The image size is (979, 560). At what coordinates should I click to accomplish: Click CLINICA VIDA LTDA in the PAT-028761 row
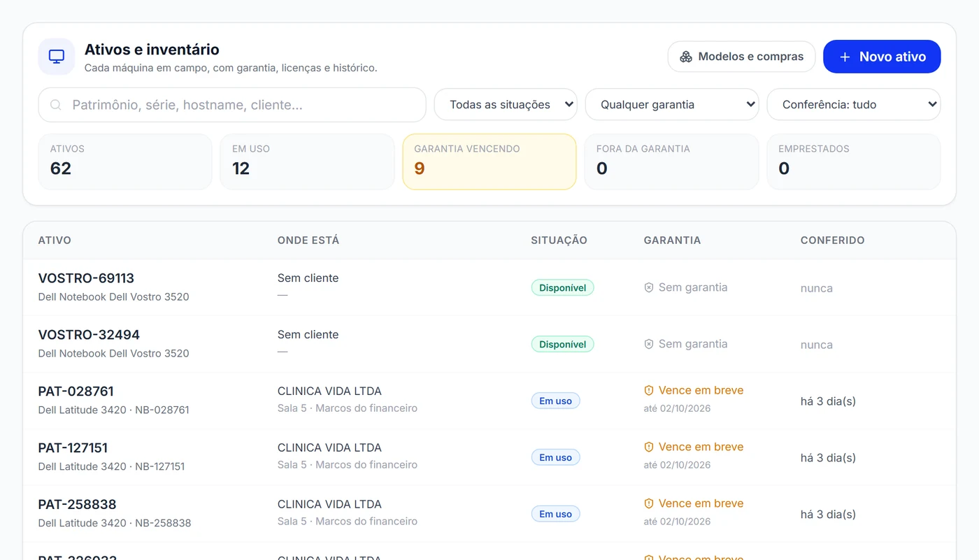tap(329, 391)
